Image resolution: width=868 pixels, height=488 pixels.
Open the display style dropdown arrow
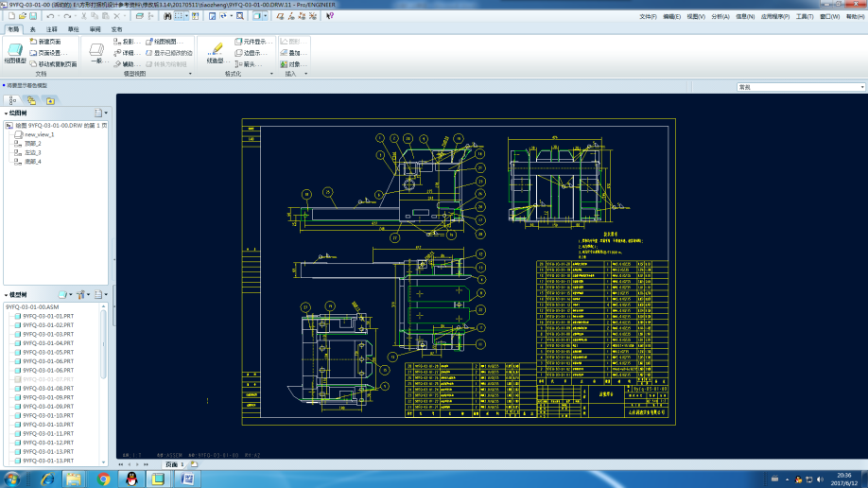click(x=265, y=16)
